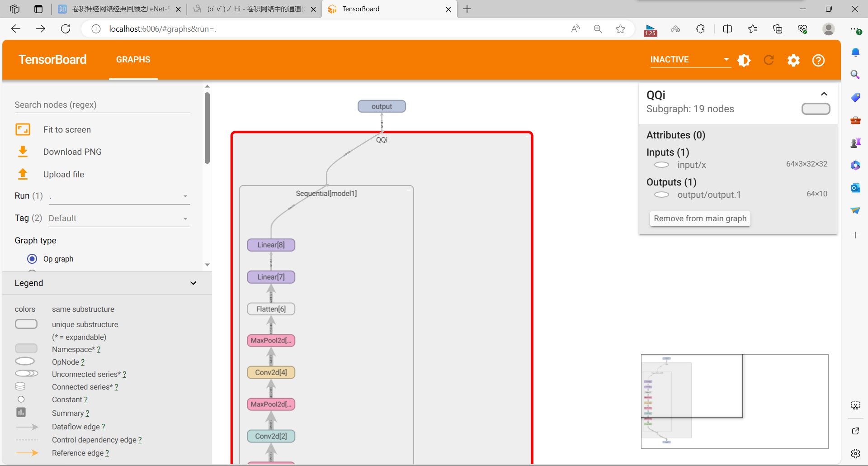Go back in the browser
The width and height of the screenshot is (868, 466).
(x=16, y=29)
